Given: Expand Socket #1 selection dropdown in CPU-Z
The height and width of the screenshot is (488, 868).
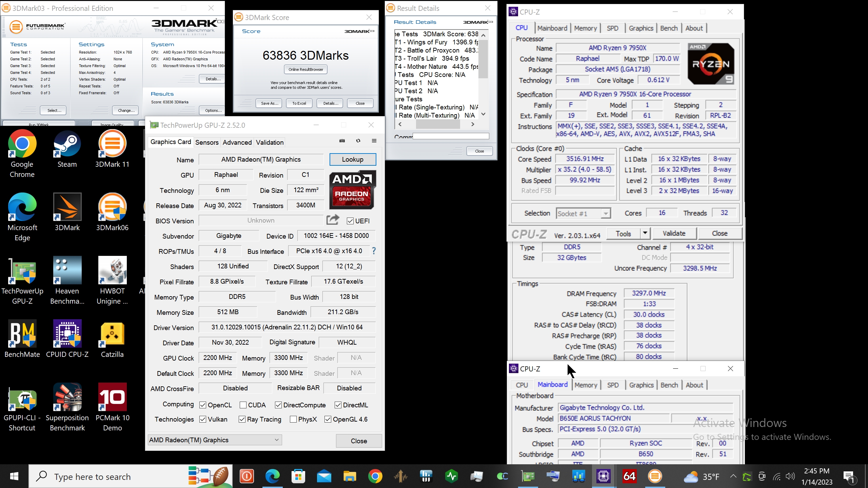Looking at the screenshot, I should (x=583, y=213).
